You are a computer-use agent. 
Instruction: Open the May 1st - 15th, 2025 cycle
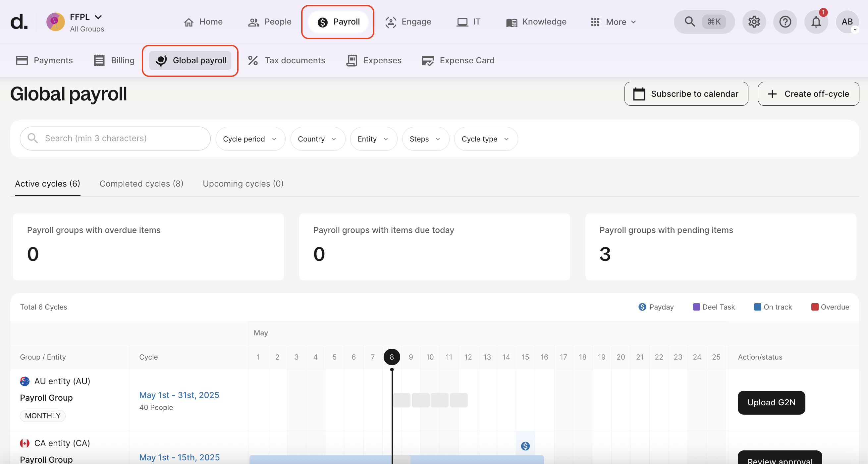[x=180, y=457]
